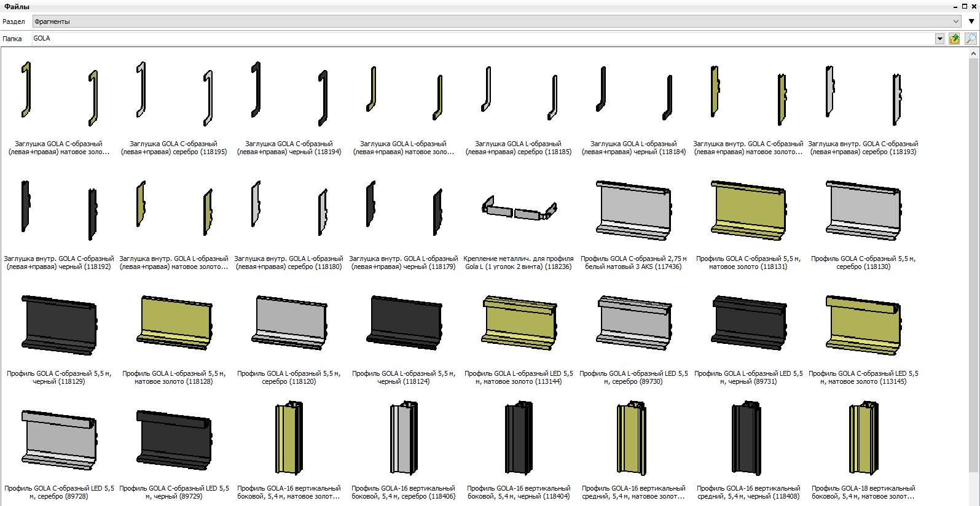
Task: Go up one folder level
Action: tap(954, 39)
